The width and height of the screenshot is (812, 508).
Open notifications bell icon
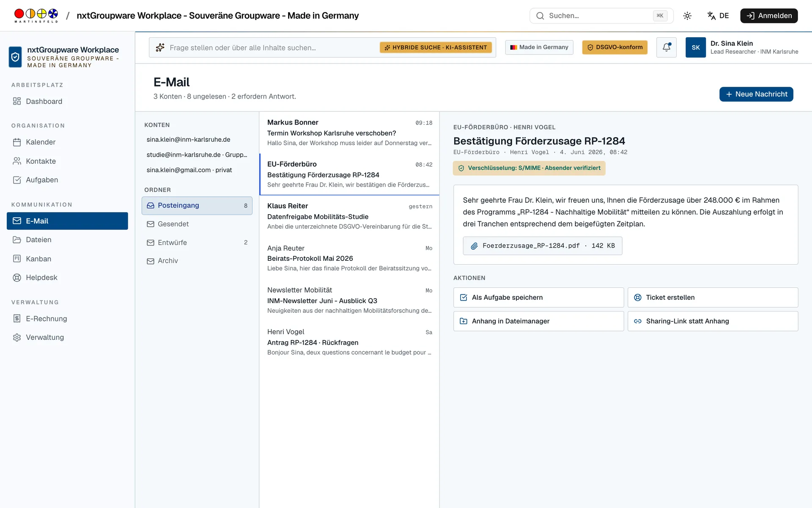click(667, 47)
